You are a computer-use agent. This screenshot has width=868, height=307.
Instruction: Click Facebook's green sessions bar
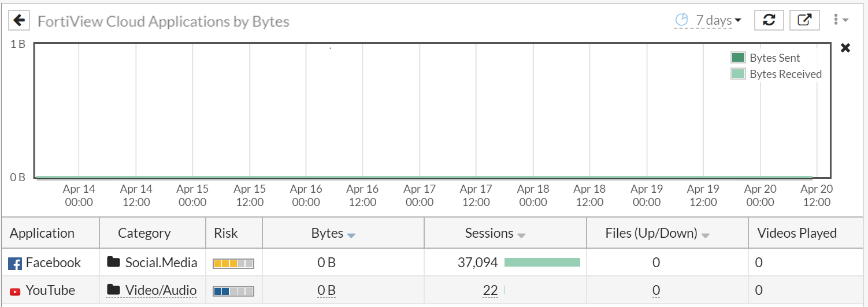(541, 263)
